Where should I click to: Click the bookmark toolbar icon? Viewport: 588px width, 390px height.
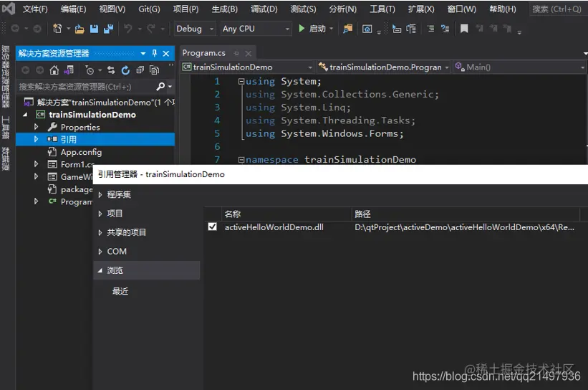[x=464, y=29]
